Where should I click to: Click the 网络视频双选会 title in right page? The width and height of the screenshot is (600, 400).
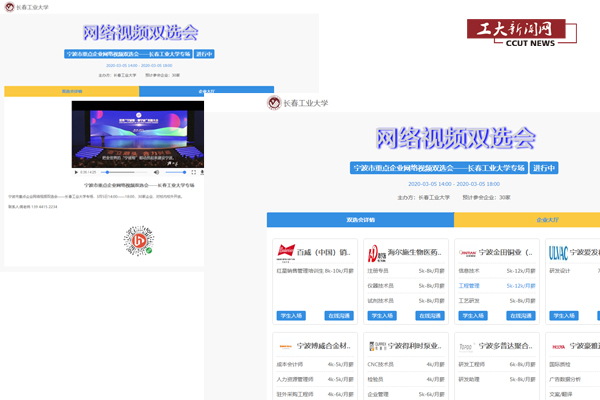pyautogui.click(x=455, y=138)
